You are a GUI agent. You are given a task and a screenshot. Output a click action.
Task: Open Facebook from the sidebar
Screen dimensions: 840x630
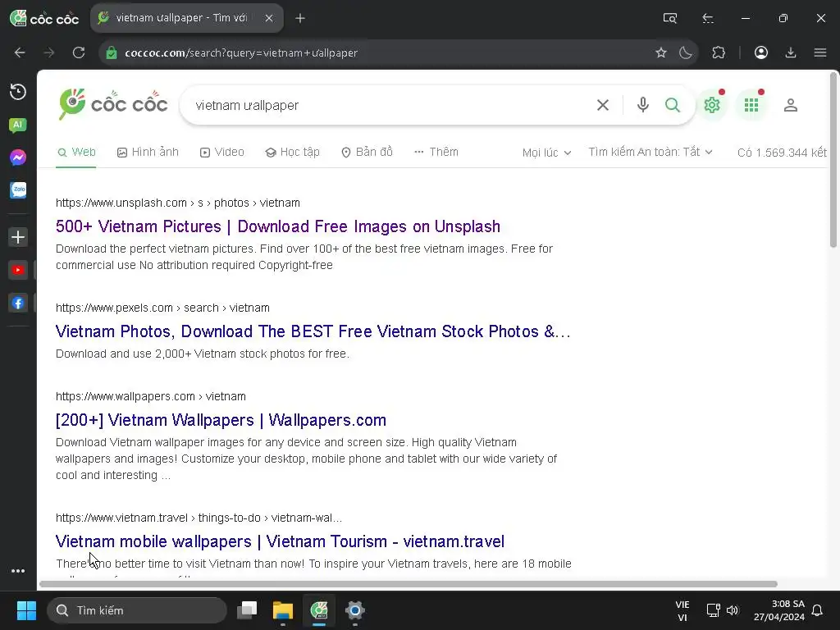pyautogui.click(x=18, y=303)
